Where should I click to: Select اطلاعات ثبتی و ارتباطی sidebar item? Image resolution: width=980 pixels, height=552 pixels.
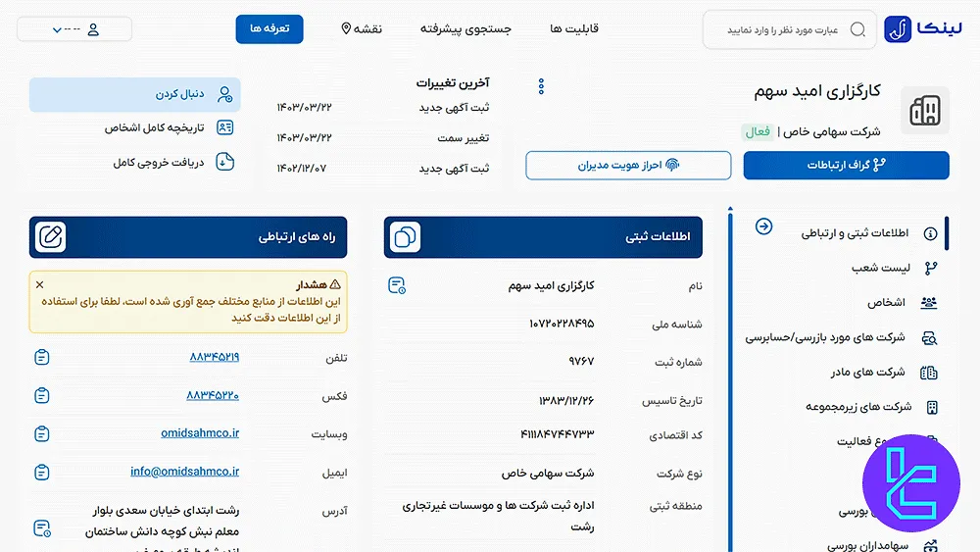[855, 233]
